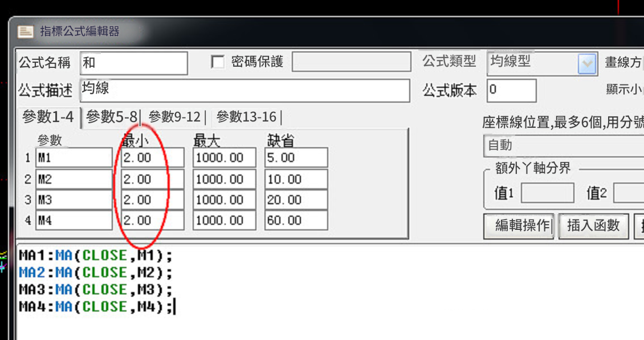The height and width of the screenshot is (340, 644).
Task: Click the MA1:MA(CLOSE,M1); code line
Action: 96,256
